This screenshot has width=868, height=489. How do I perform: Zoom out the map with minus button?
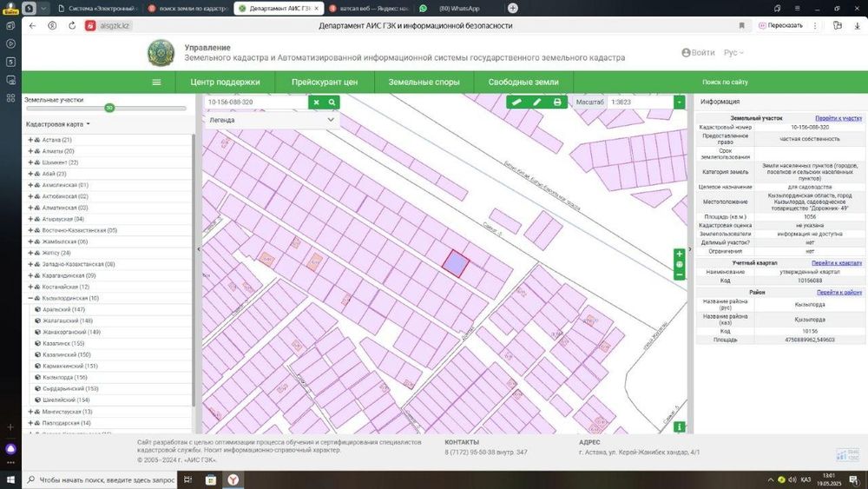click(680, 274)
